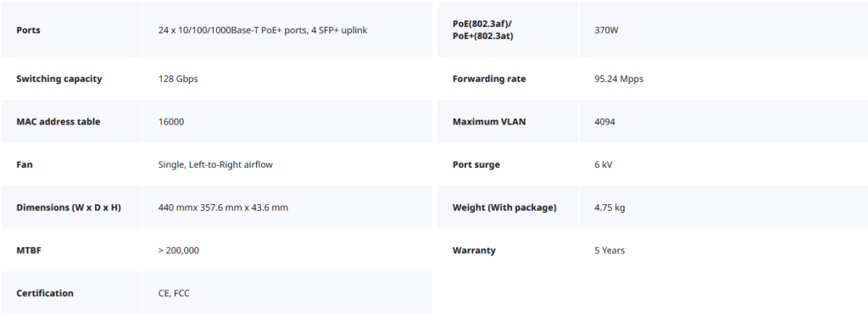Click Single, Left-to-Right airflow text

tap(215, 164)
